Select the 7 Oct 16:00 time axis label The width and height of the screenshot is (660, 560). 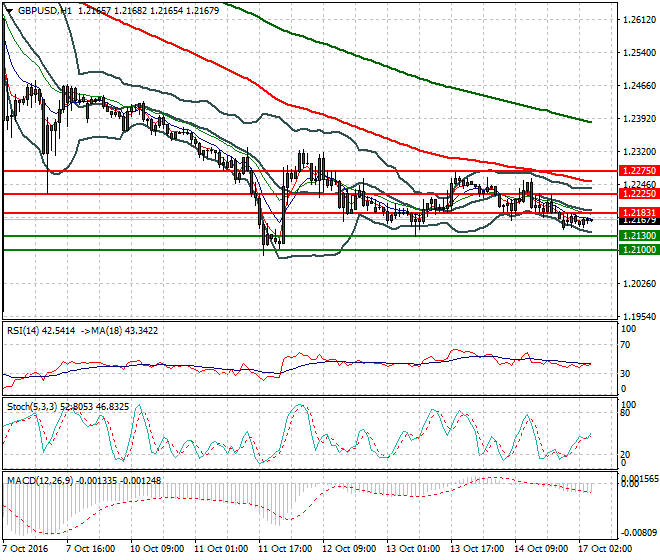(90, 549)
